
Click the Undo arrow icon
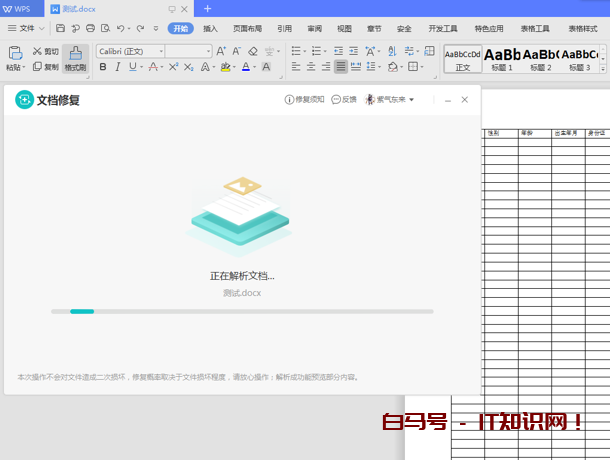[x=120, y=29]
